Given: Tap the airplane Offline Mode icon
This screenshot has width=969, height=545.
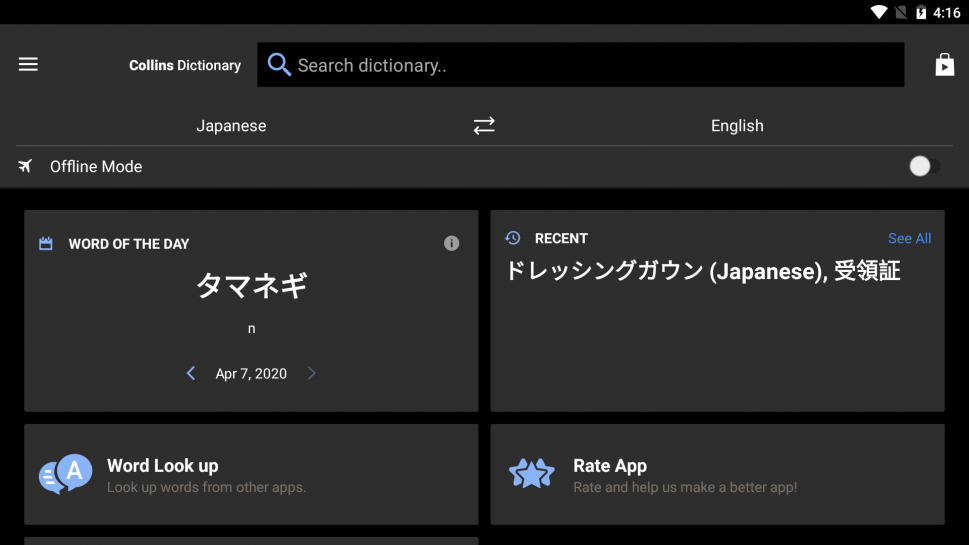Looking at the screenshot, I should point(25,166).
